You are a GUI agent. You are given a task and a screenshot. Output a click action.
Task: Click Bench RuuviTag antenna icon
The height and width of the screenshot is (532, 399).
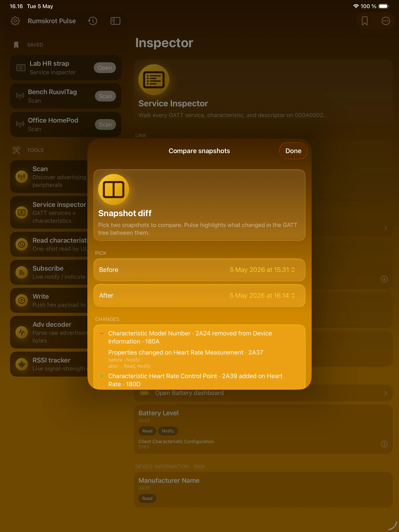click(x=20, y=96)
